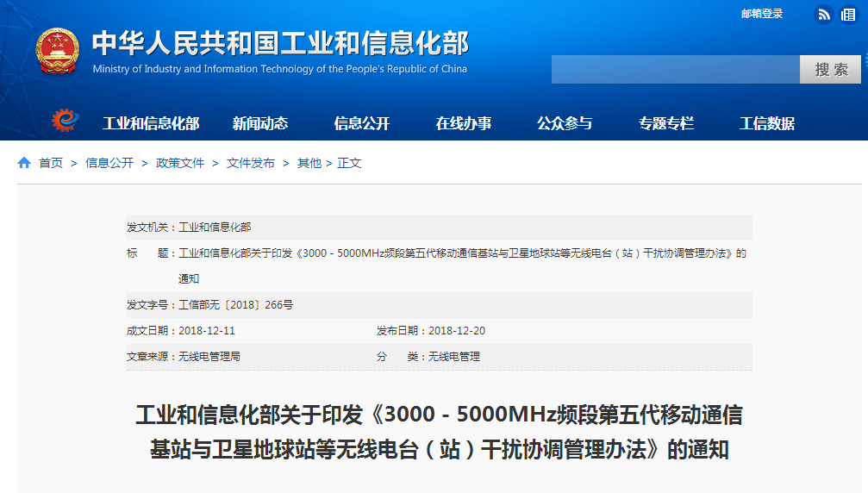Click the 成文日期 label
Viewport: 868px width, 493px height.
(147, 331)
